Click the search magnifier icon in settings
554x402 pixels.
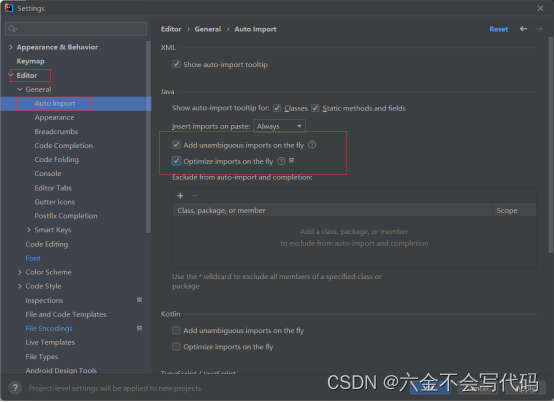12,29
